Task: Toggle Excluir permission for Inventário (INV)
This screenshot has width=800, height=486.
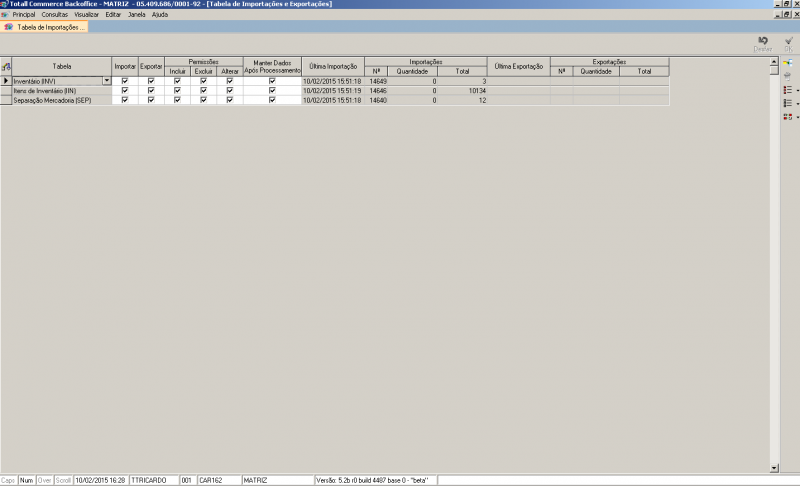Action: point(203,81)
